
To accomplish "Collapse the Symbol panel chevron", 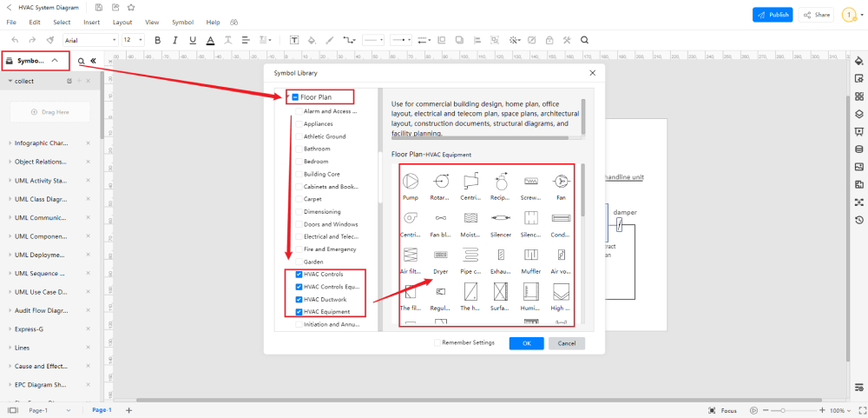I will point(54,61).
